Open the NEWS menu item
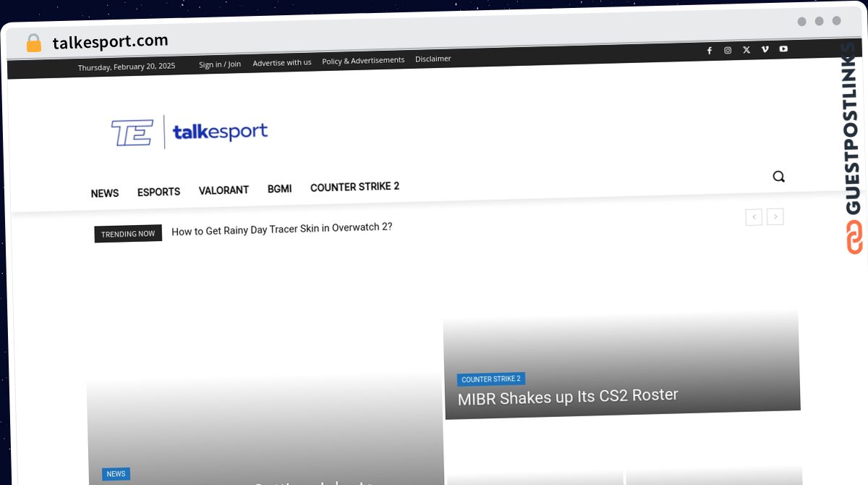Viewport: 868px width, 485px height. 105,193
